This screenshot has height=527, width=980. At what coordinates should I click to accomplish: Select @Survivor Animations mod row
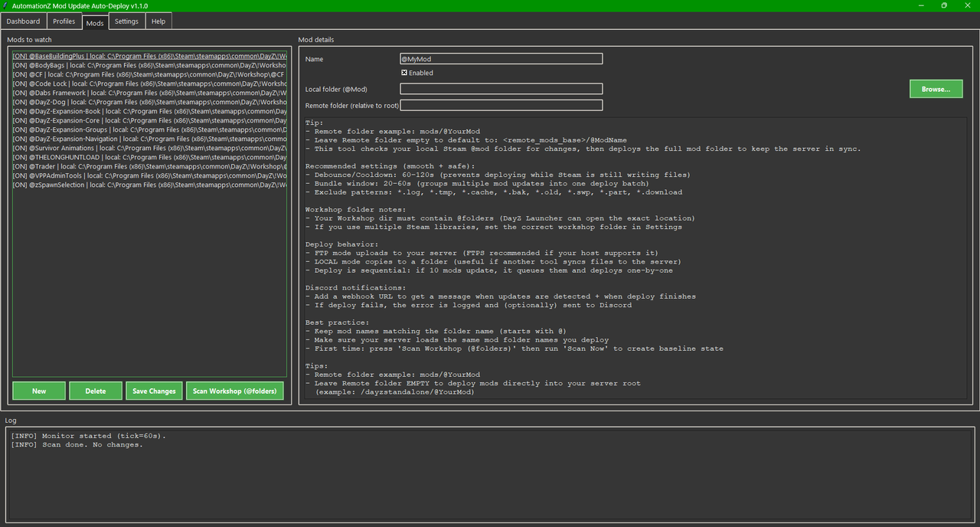[x=150, y=148]
